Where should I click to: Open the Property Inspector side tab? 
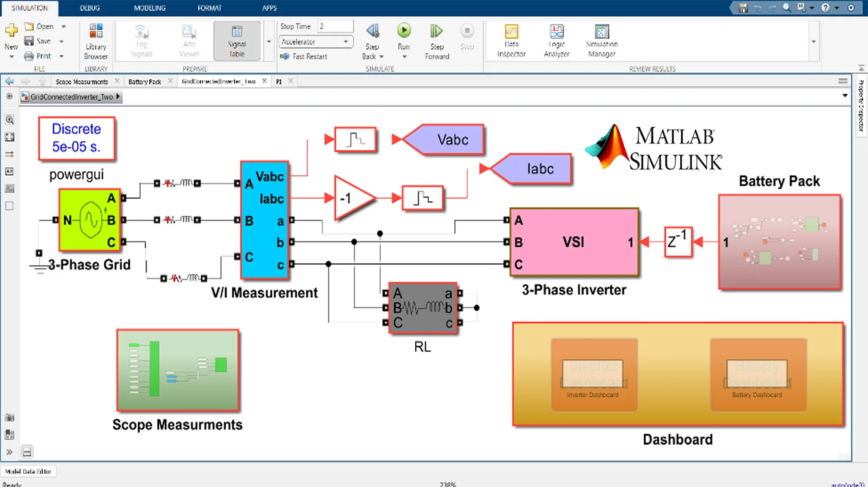click(861, 105)
